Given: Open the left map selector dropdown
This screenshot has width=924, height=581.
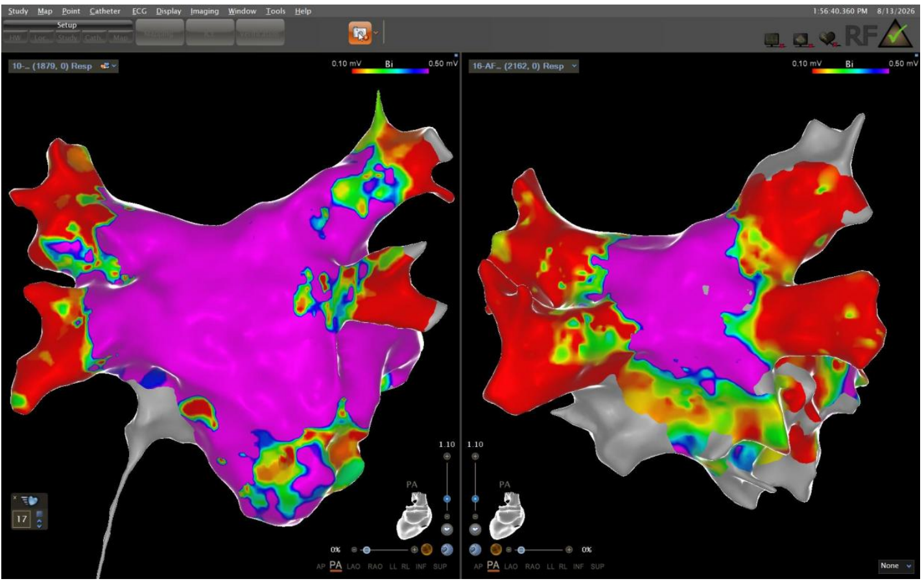Looking at the screenshot, I should (x=64, y=66).
